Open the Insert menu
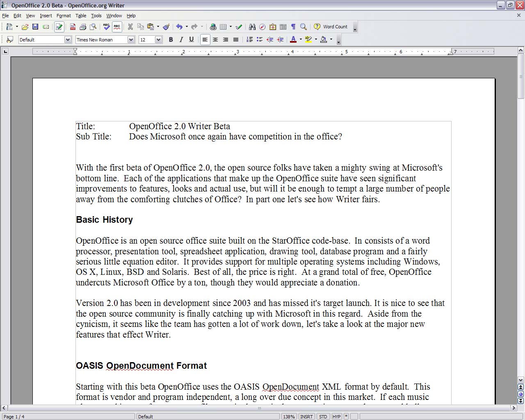525x420 pixels. coord(46,16)
